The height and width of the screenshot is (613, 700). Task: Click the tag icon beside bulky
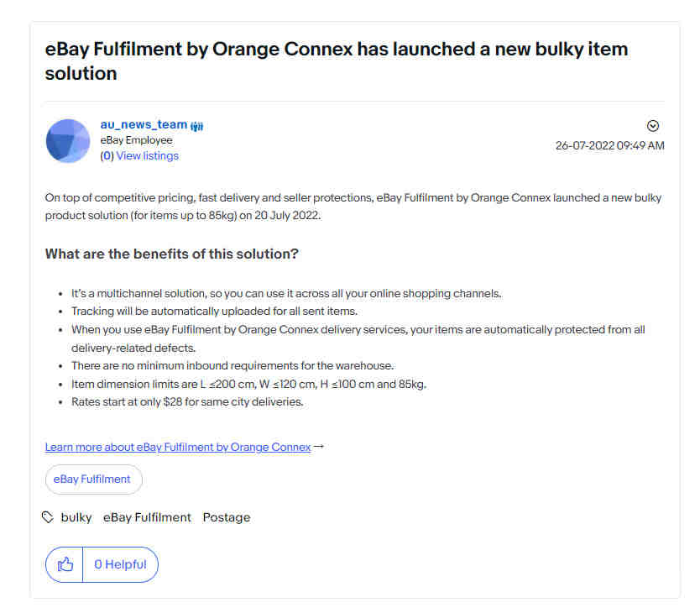48,517
